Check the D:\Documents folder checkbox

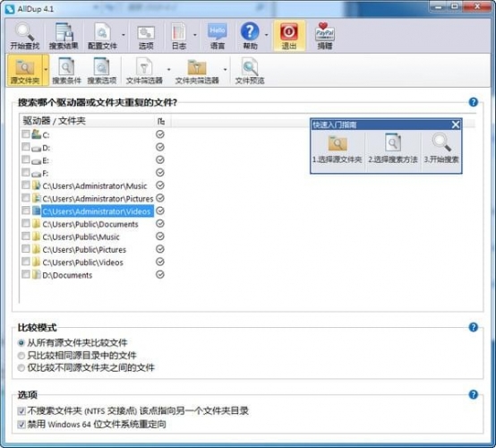26,274
